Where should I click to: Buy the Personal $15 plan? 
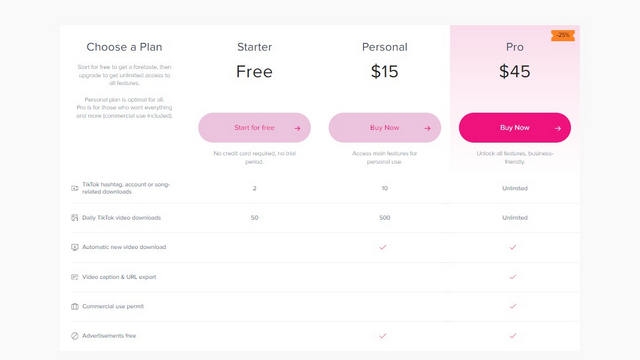tap(384, 128)
